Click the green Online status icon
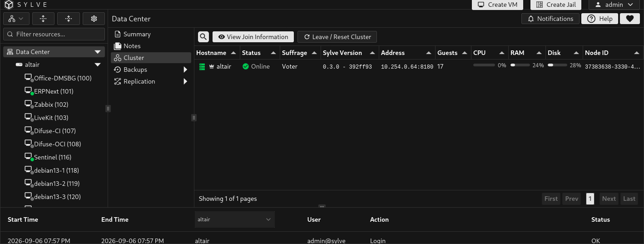 [246, 66]
